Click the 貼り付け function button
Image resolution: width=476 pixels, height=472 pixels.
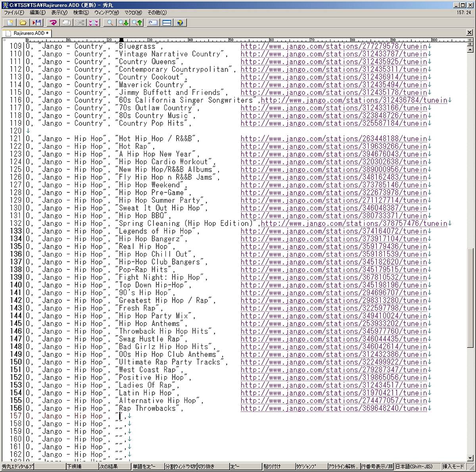coord(279,466)
